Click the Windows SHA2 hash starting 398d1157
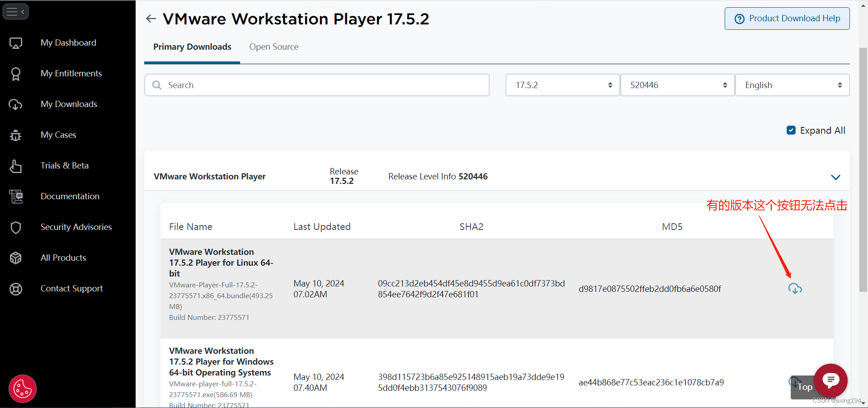868x408 pixels. point(471,382)
